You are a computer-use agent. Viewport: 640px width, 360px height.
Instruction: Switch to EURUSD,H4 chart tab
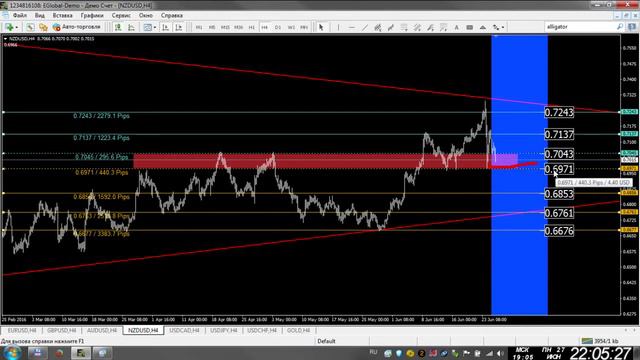(x=22, y=330)
